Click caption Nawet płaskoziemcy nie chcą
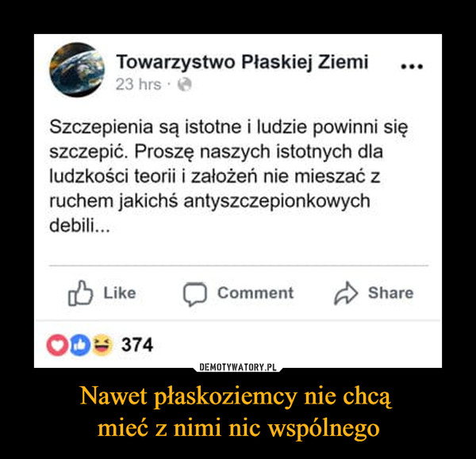This screenshot has width=476, height=459. point(236,397)
